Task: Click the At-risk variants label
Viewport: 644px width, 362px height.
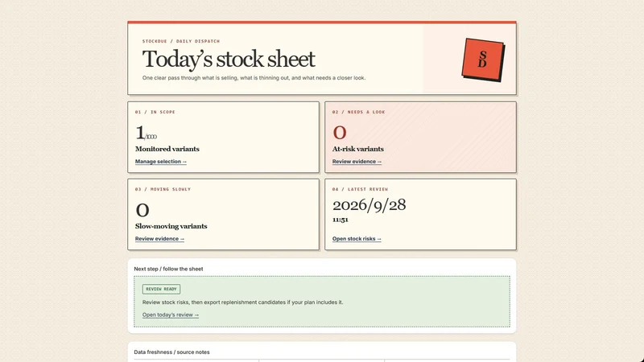Action: pyautogui.click(x=358, y=149)
